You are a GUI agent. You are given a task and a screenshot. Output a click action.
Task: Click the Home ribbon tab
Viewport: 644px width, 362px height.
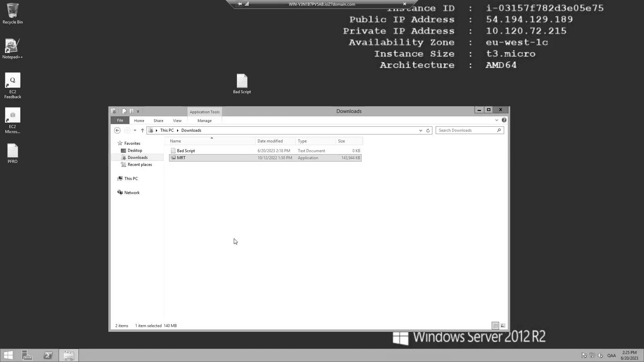tap(139, 120)
